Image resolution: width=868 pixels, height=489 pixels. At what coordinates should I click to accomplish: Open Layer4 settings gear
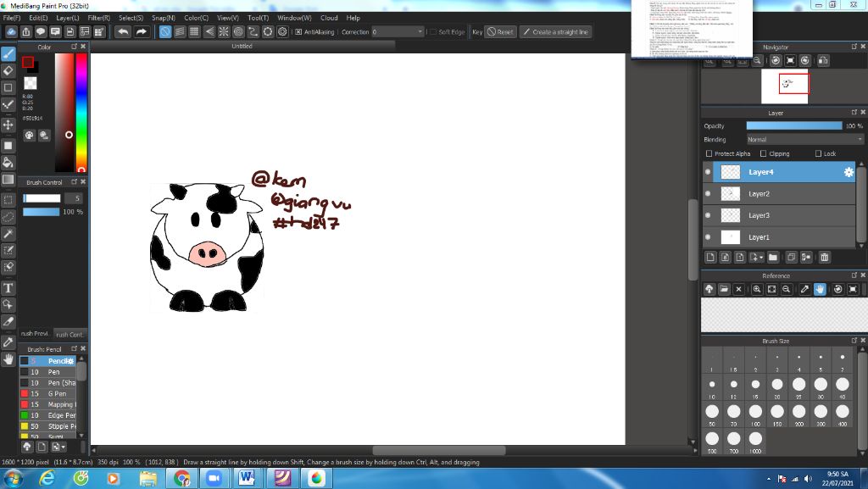(x=848, y=172)
